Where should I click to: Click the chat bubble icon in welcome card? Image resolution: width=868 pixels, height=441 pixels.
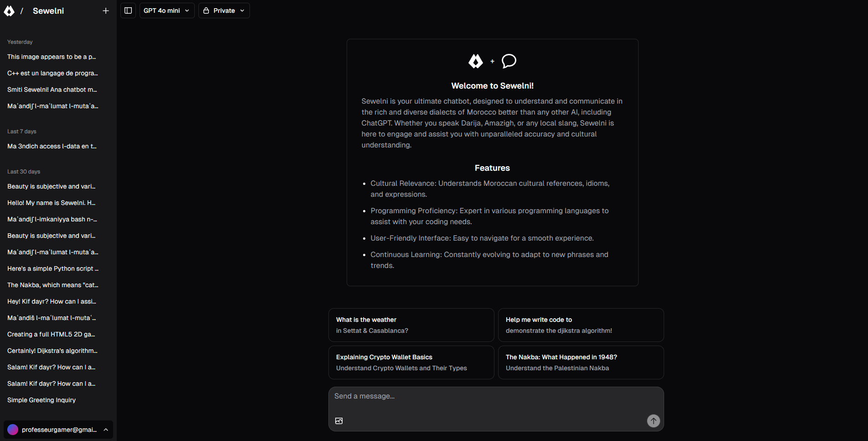tap(509, 61)
